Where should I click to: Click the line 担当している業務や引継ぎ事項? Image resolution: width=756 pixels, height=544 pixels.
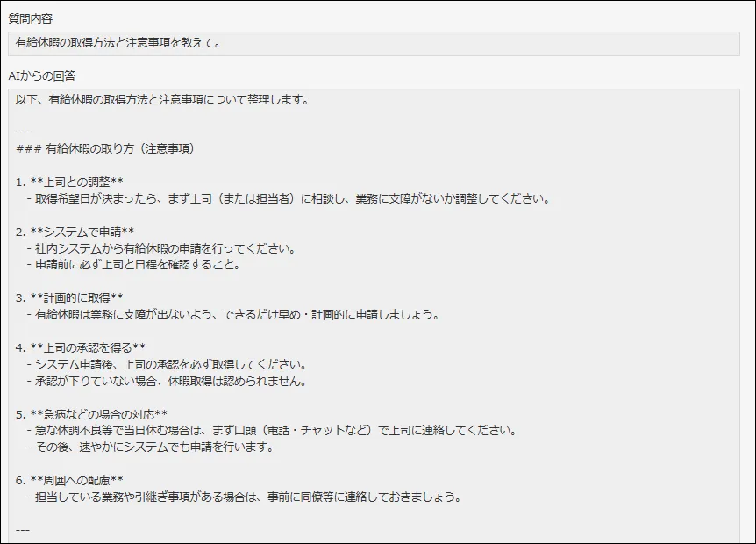(245, 497)
